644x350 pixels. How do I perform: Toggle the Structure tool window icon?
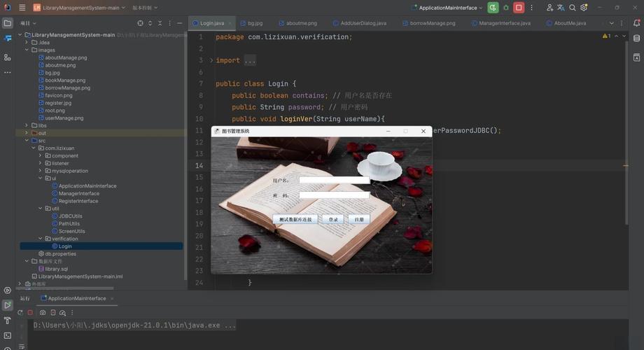8,57
